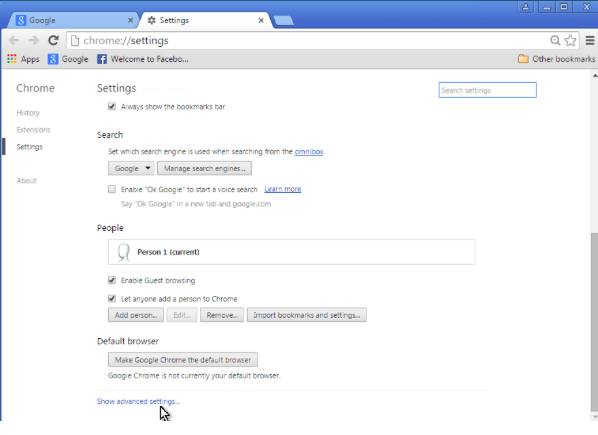Open the Other bookmarks folder
Image resolution: width=598 pixels, height=435 pixels.
click(x=556, y=59)
